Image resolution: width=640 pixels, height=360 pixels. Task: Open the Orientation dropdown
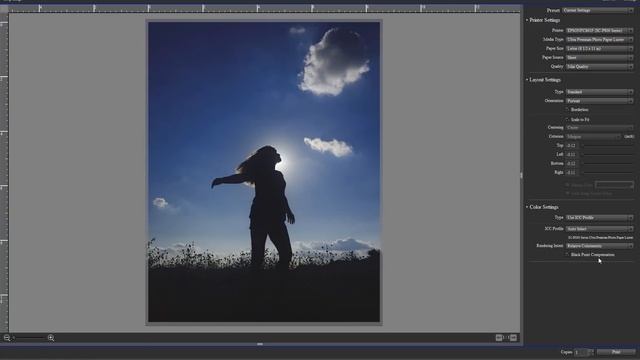pyautogui.click(x=600, y=101)
